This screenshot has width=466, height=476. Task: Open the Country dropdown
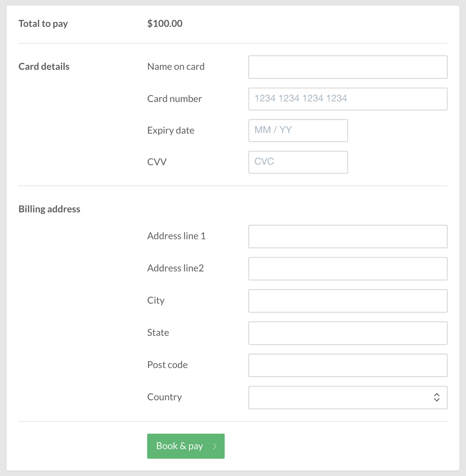point(348,397)
